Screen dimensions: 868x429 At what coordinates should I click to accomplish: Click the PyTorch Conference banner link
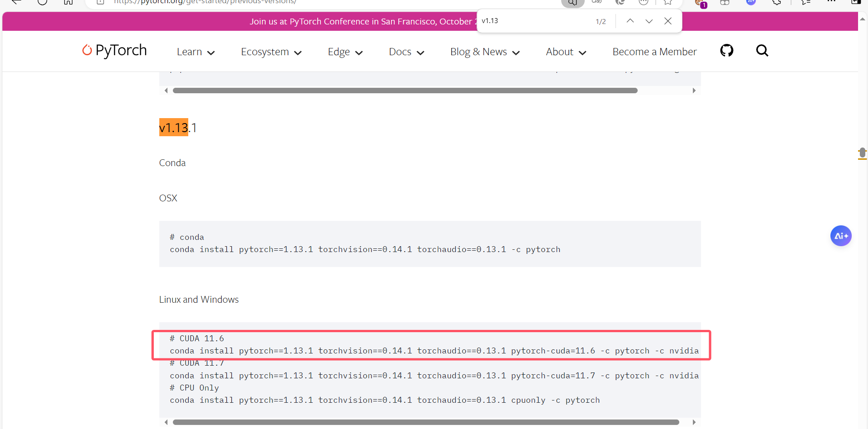coord(363,21)
